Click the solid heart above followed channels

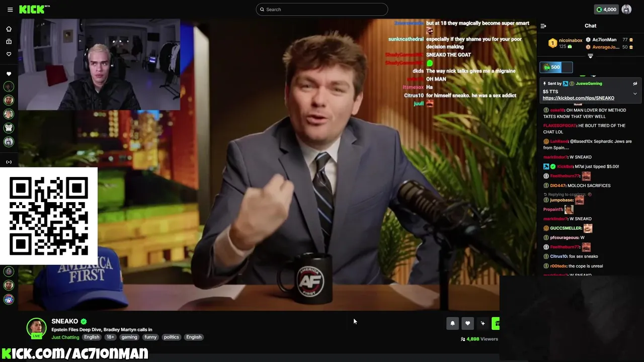(9, 74)
